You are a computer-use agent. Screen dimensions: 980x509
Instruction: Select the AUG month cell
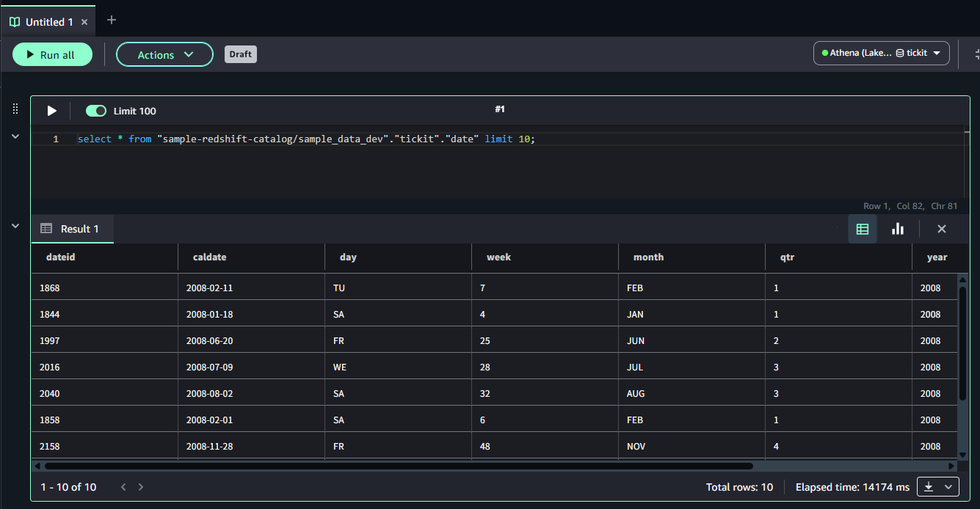point(692,394)
